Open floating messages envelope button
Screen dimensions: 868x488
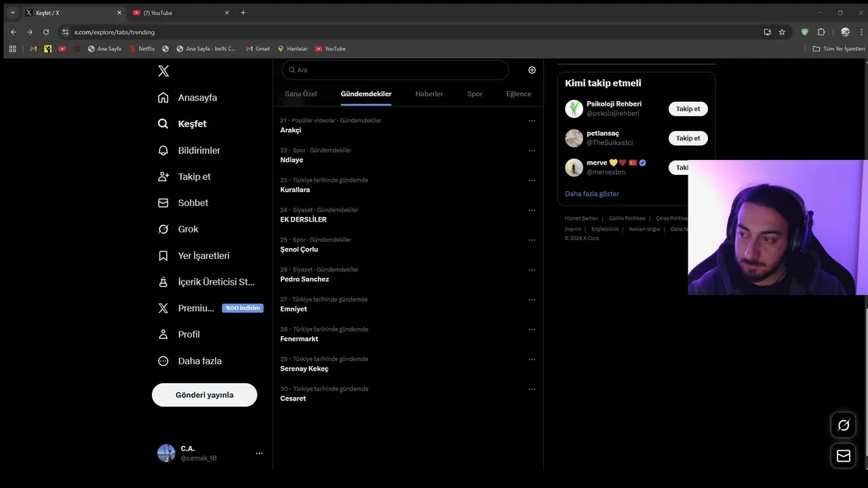844,456
